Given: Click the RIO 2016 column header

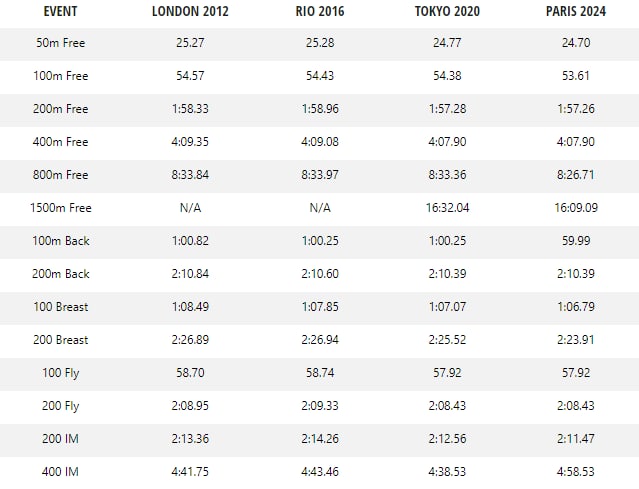Looking at the screenshot, I should pyautogui.click(x=320, y=12).
